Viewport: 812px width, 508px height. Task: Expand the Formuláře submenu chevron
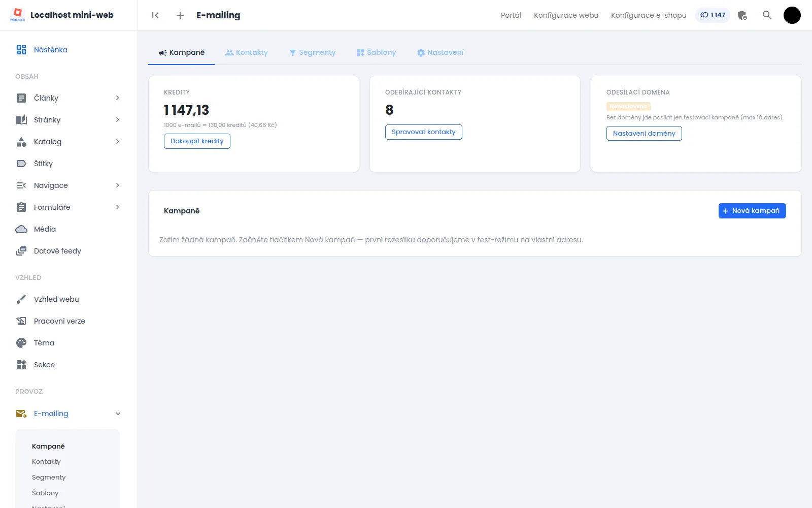(118, 207)
